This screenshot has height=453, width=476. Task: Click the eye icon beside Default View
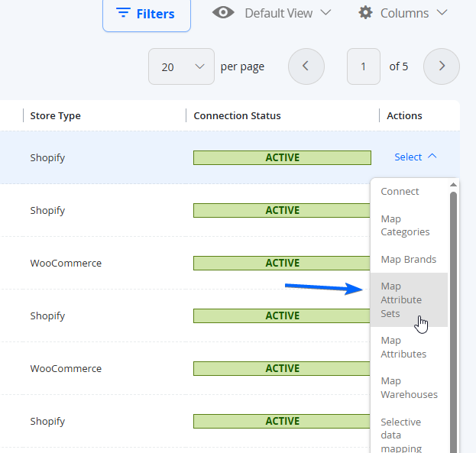pyautogui.click(x=223, y=13)
